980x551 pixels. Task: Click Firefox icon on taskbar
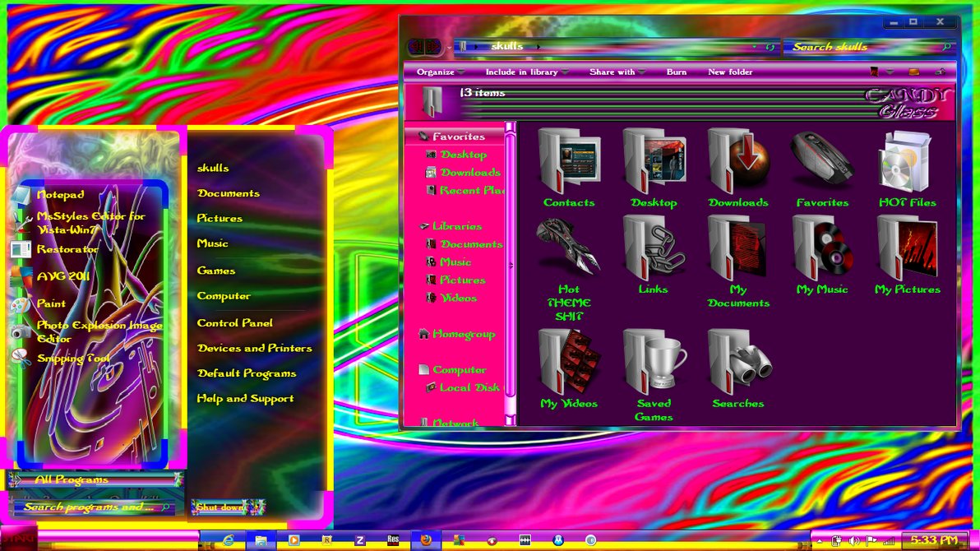pyautogui.click(x=425, y=540)
